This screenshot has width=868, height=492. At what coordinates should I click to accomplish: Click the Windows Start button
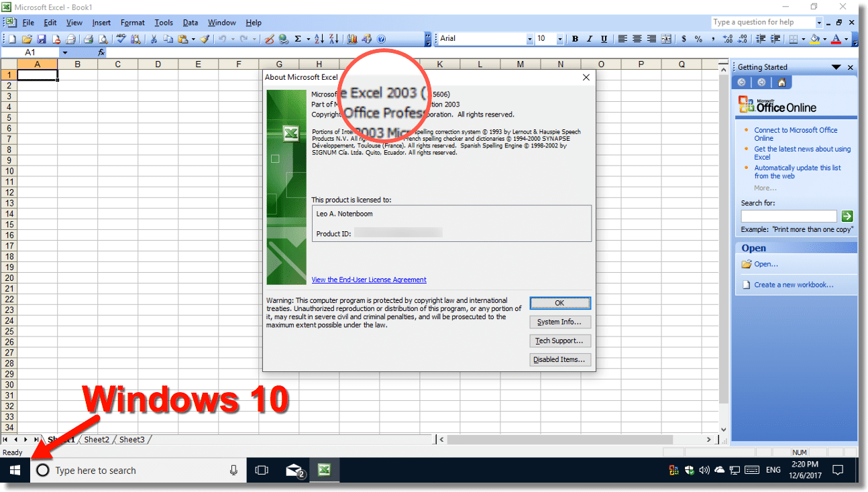[x=15, y=471]
